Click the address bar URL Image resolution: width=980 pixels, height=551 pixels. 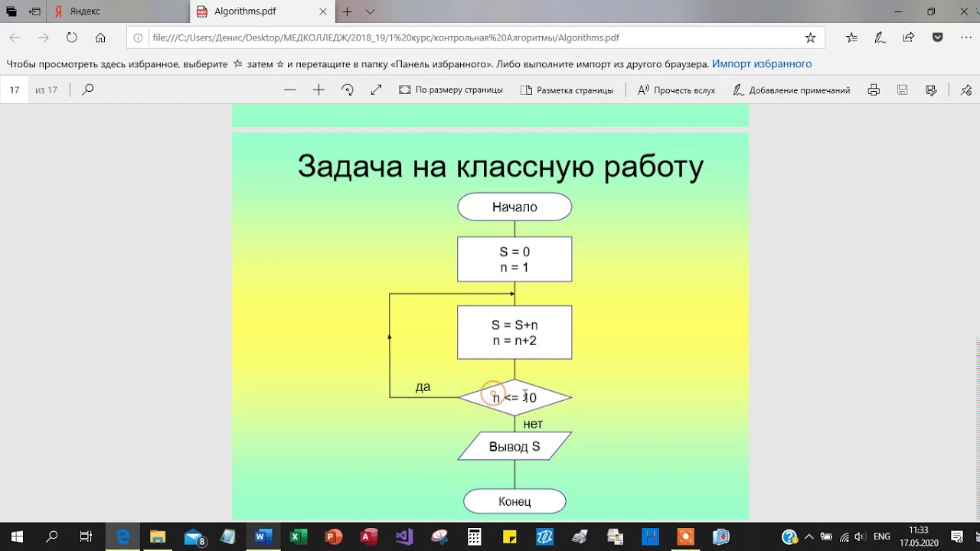click(386, 37)
